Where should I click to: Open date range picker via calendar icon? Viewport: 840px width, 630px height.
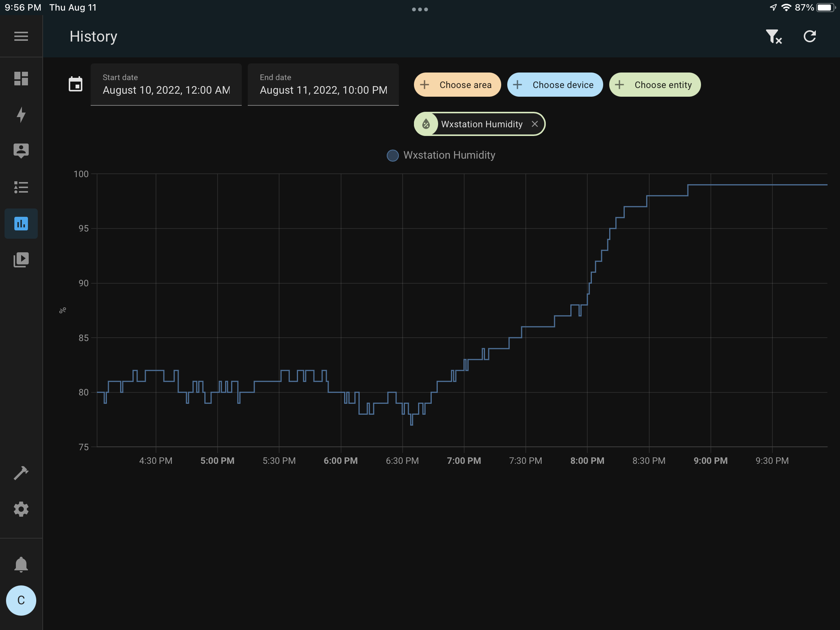coord(75,84)
